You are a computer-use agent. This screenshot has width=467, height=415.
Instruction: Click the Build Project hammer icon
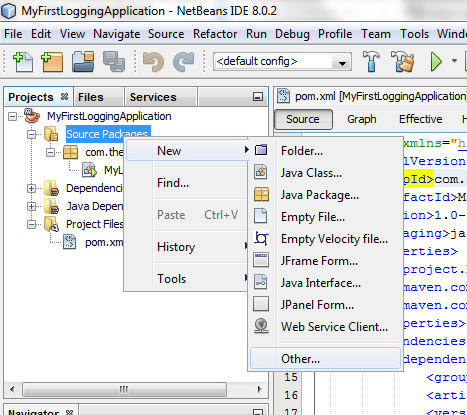(x=371, y=61)
